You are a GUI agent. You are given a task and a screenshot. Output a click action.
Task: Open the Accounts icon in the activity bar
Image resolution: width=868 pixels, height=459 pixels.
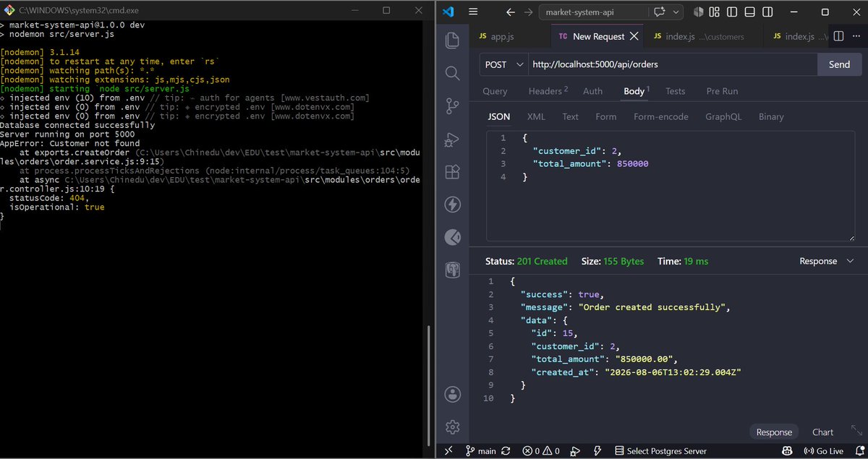(453, 394)
